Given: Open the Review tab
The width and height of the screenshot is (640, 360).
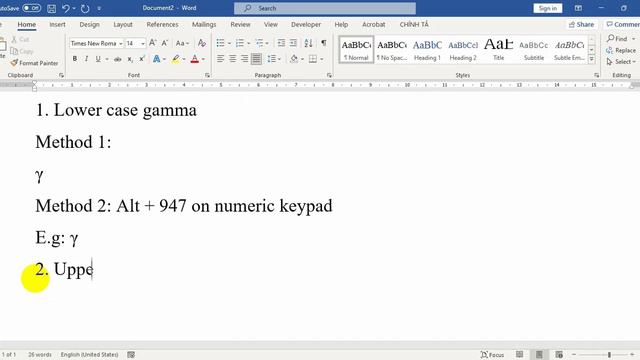Looking at the screenshot, I should (x=240, y=24).
